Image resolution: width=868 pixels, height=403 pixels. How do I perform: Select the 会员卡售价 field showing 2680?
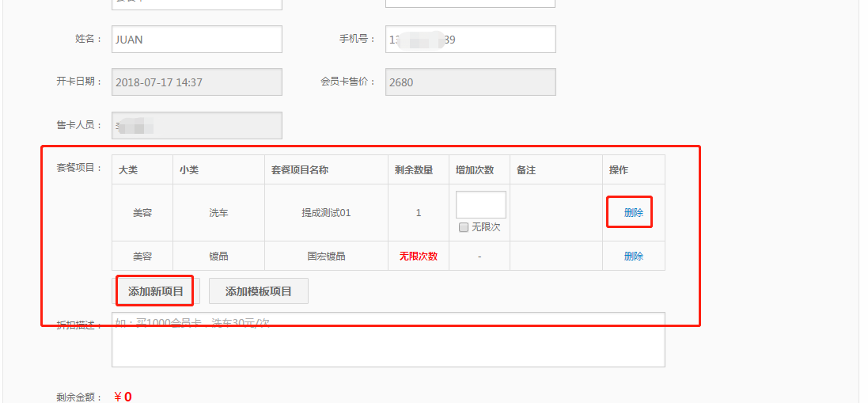[470, 82]
